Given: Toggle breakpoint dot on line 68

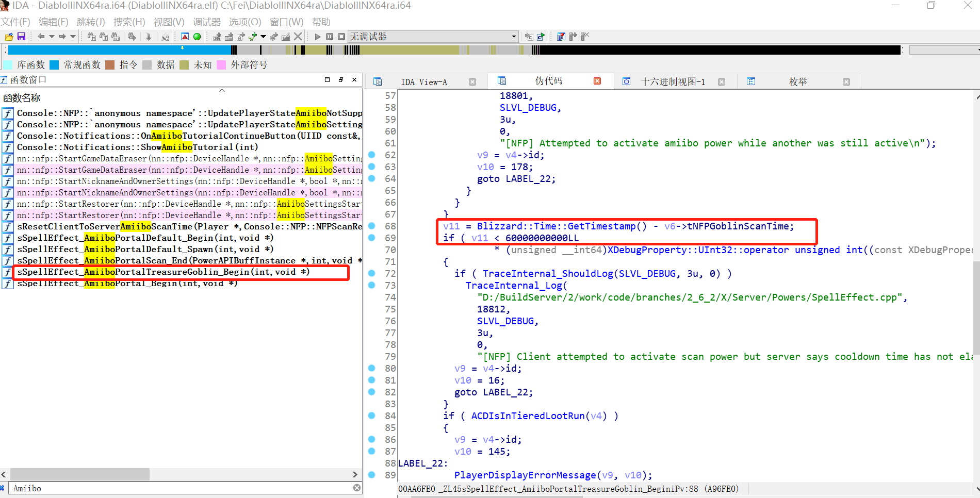Looking at the screenshot, I should [x=371, y=226].
